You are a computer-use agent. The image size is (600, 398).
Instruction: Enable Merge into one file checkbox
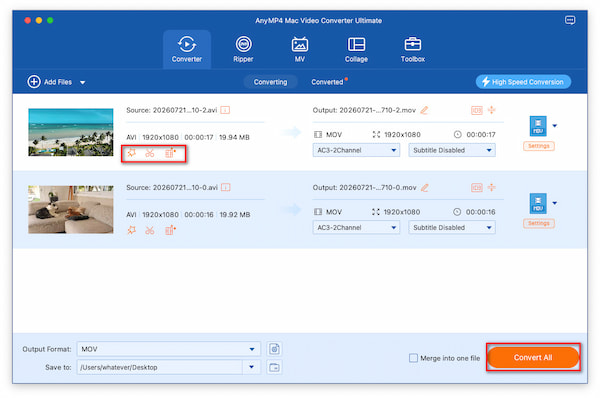[413, 358]
